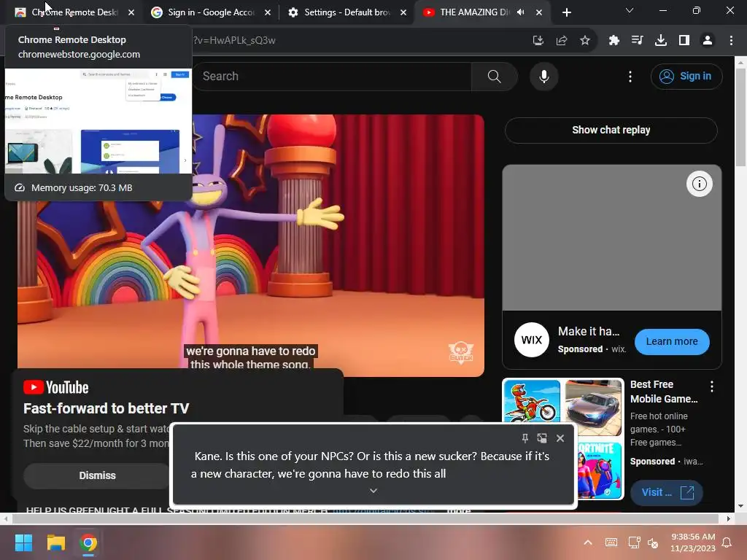The height and width of the screenshot is (560, 747).
Task: Click the page vertical scrollbar
Action: click(740, 117)
